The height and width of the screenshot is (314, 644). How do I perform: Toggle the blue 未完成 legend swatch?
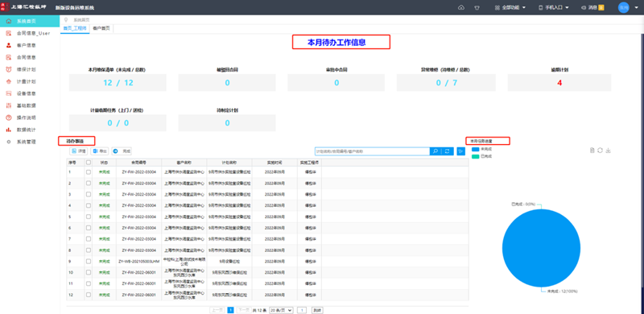coord(476,149)
